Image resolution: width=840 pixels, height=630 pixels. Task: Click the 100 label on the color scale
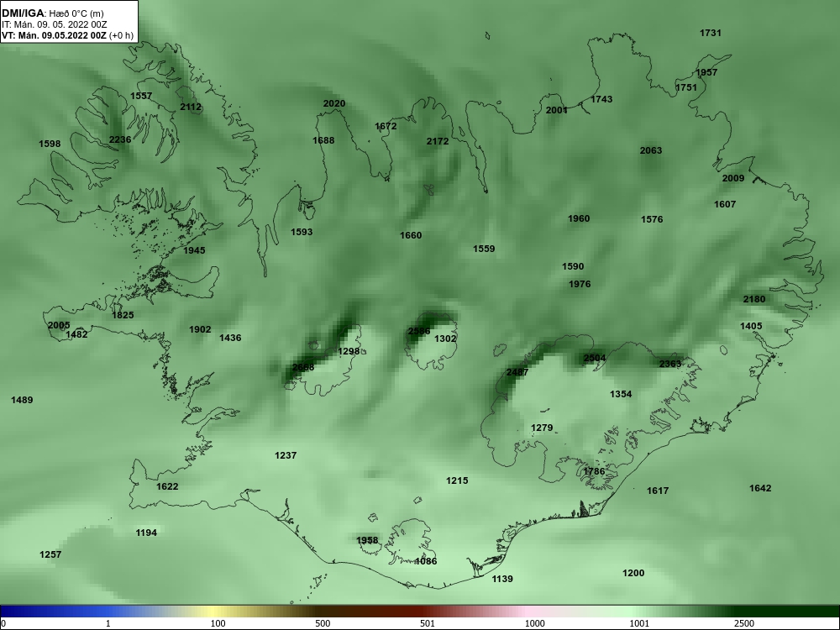click(218, 623)
